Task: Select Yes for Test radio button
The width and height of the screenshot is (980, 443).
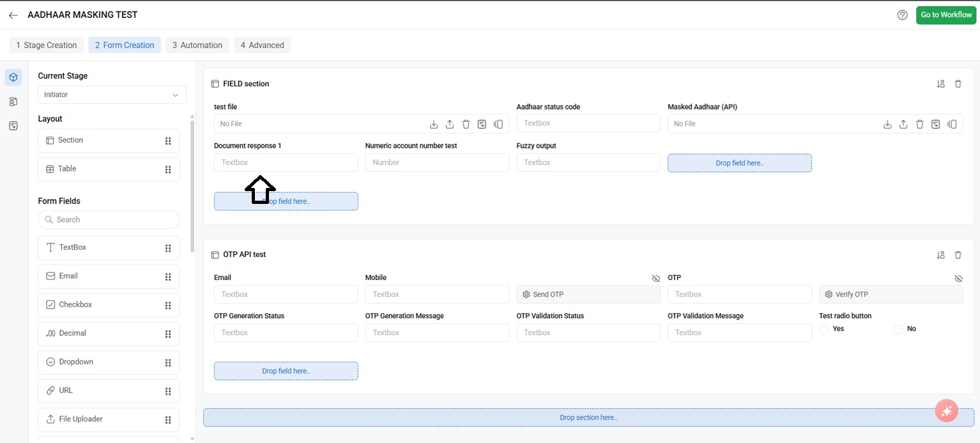Action: pyautogui.click(x=824, y=329)
